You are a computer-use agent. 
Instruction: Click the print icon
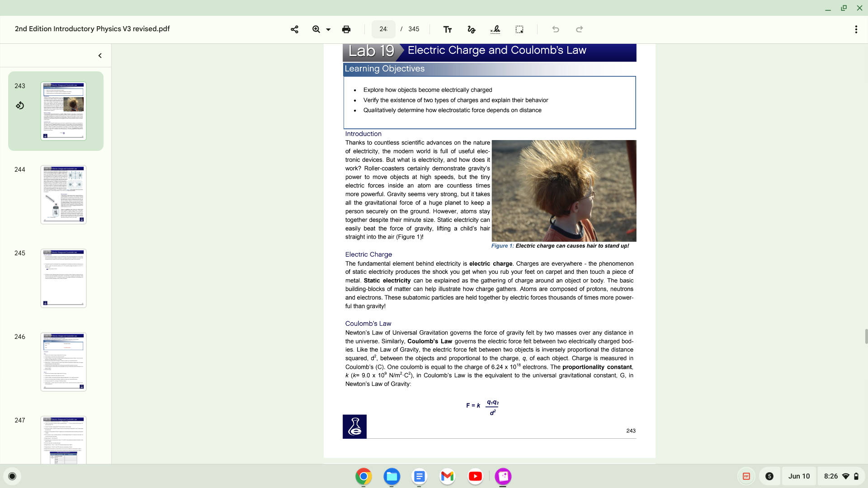click(346, 29)
